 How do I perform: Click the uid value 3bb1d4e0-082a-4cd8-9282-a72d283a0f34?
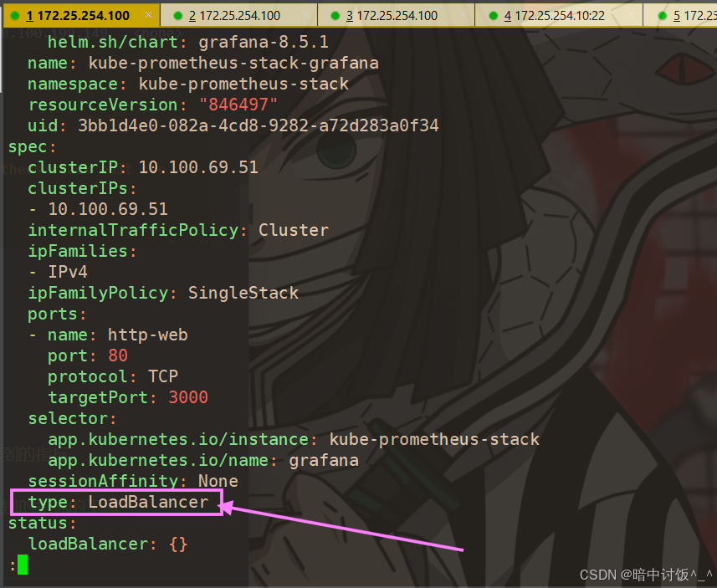(259, 125)
